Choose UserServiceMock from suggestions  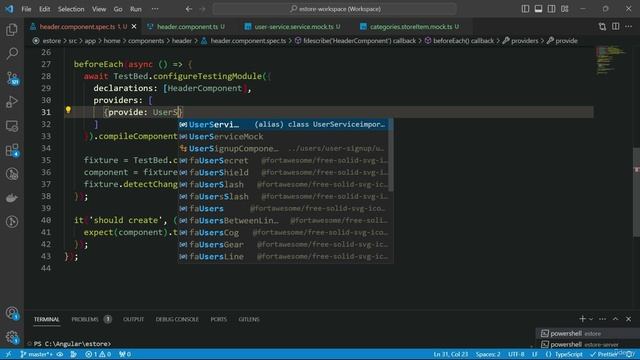click(284, 136)
